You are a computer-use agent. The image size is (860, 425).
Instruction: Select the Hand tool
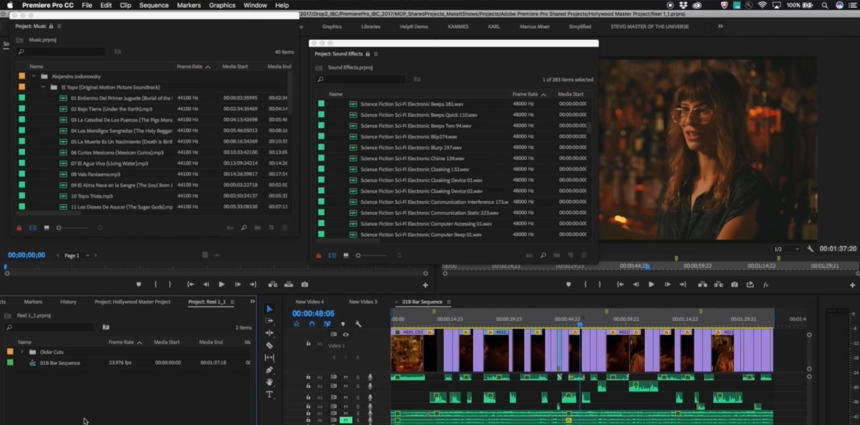269,382
